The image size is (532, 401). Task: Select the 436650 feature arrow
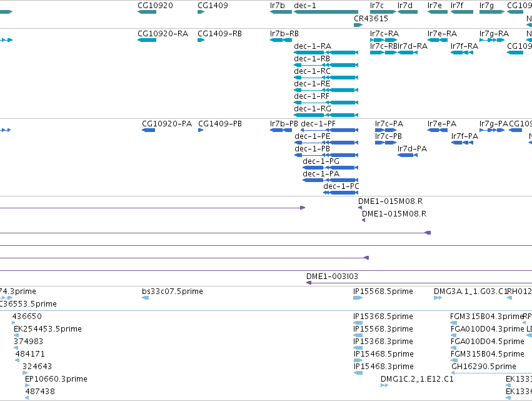pos(14,323)
